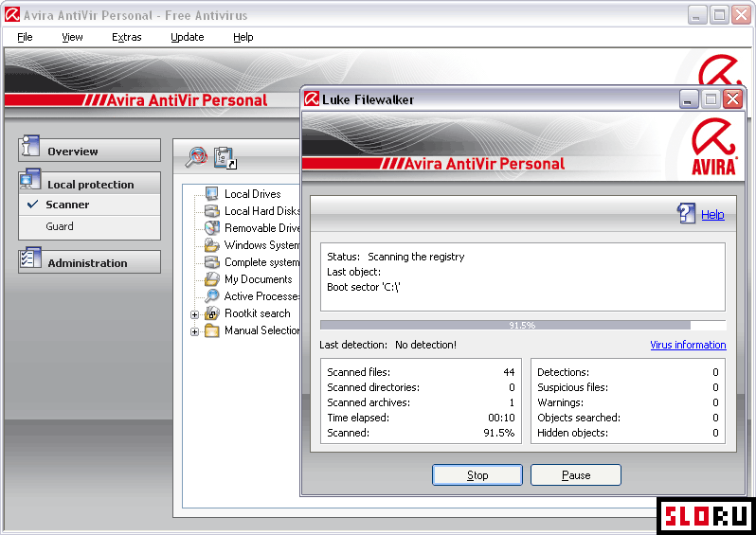Image resolution: width=756 pixels, height=535 pixels.
Task: Close the Luke Filewalker window
Action: (x=733, y=99)
